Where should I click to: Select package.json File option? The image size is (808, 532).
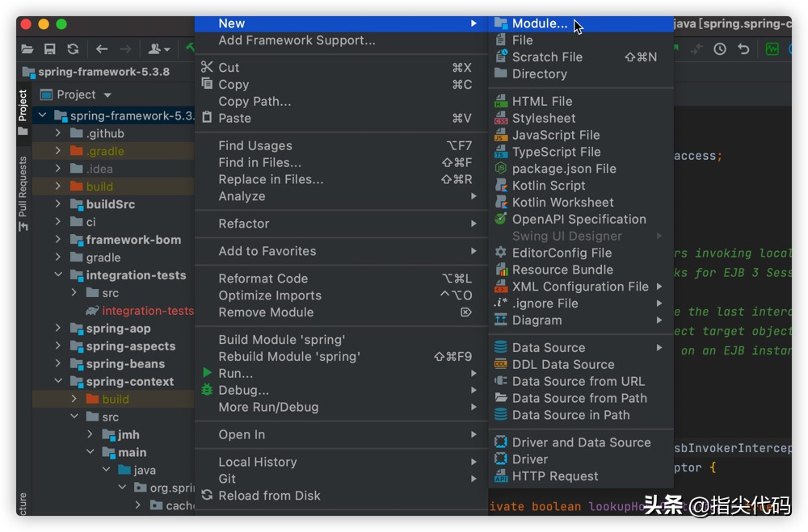pyautogui.click(x=581, y=169)
